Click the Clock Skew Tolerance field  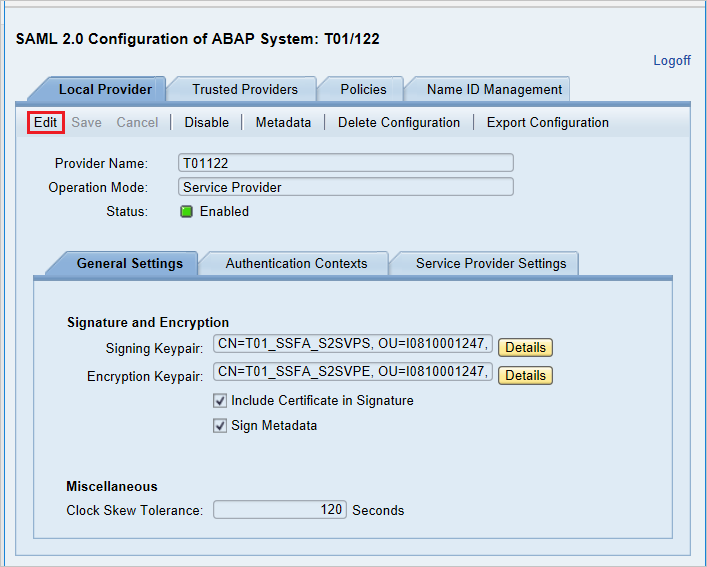[x=280, y=510]
